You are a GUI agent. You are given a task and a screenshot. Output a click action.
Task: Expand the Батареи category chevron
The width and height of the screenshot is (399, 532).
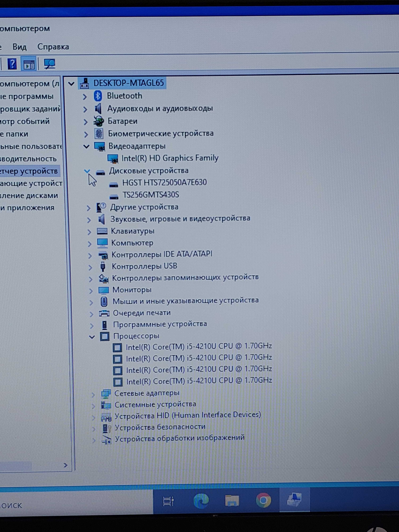click(x=85, y=122)
